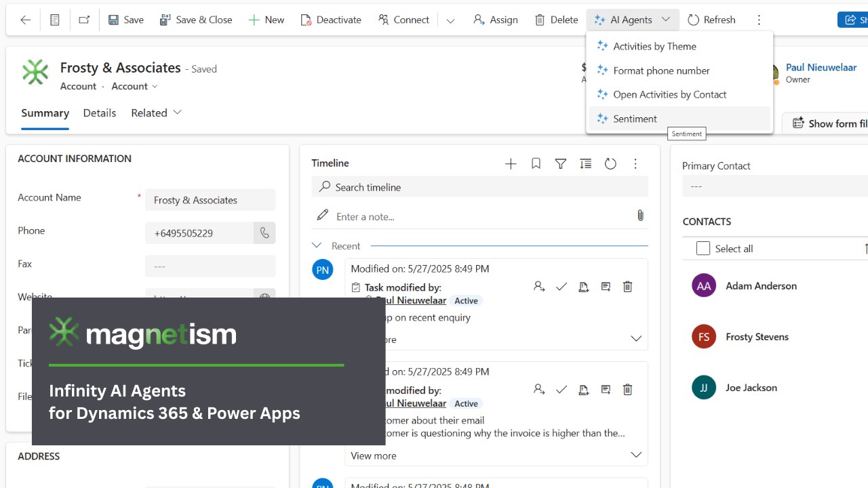Choose Open Activities by Contact
This screenshot has height=488, width=868.
pyautogui.click(x=679, y=94)
